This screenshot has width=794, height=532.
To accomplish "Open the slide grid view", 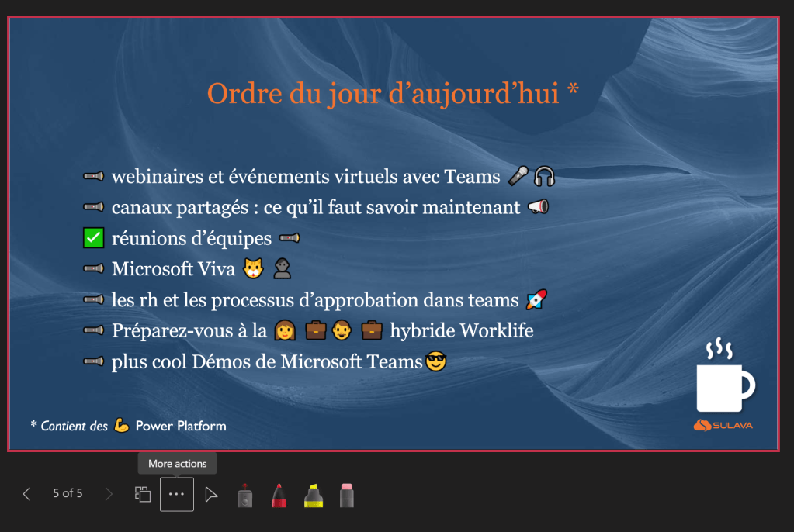I will tap(143, 494).
